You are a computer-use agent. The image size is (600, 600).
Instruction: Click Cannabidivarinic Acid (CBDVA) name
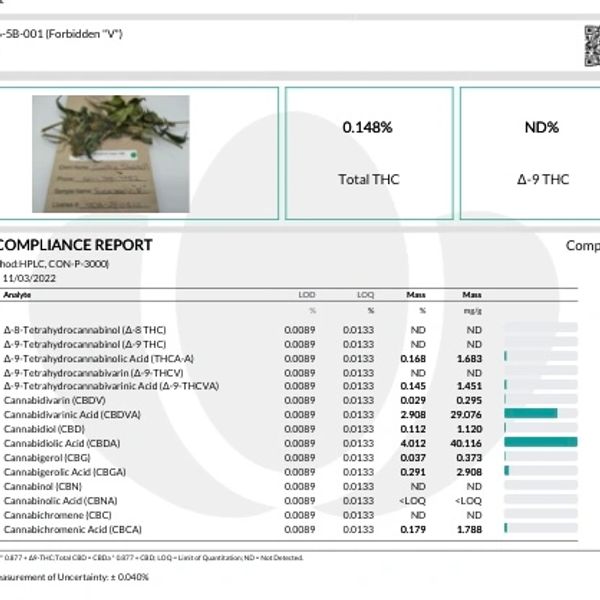pyautogui.click(x=72, y=415)
